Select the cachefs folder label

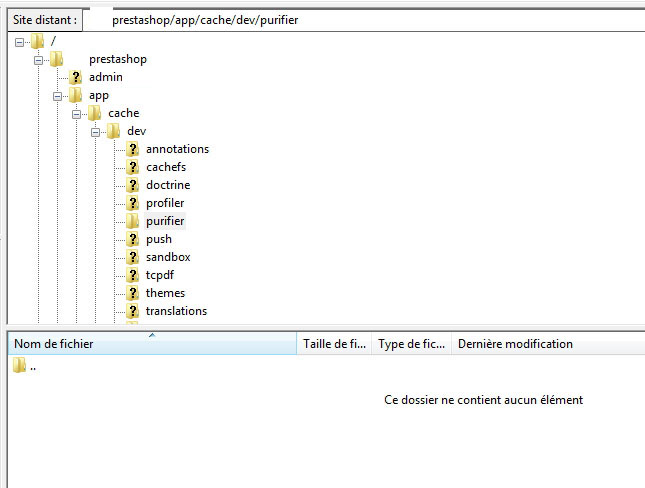tap(166, 167)
